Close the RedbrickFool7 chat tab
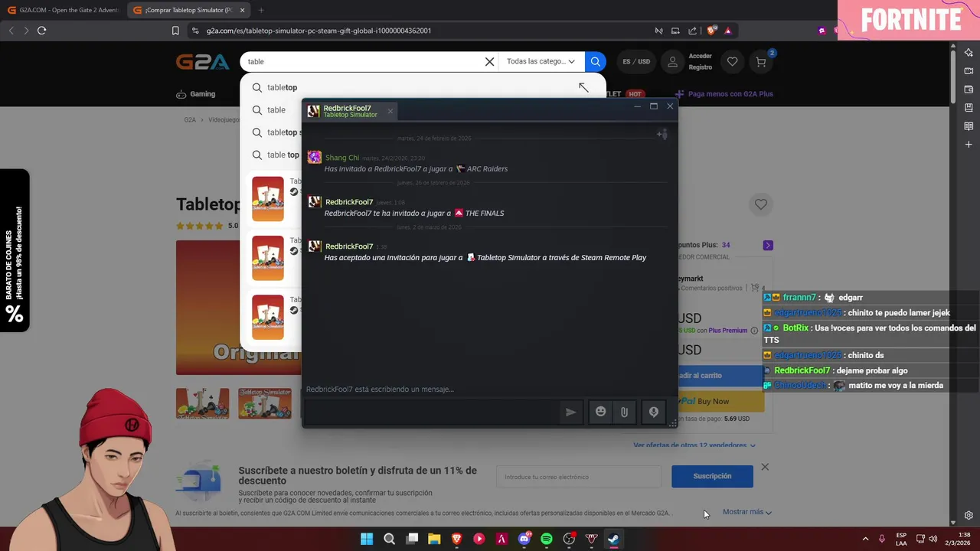Viewport: 980px width, 551px height. [x=390, y=111]
